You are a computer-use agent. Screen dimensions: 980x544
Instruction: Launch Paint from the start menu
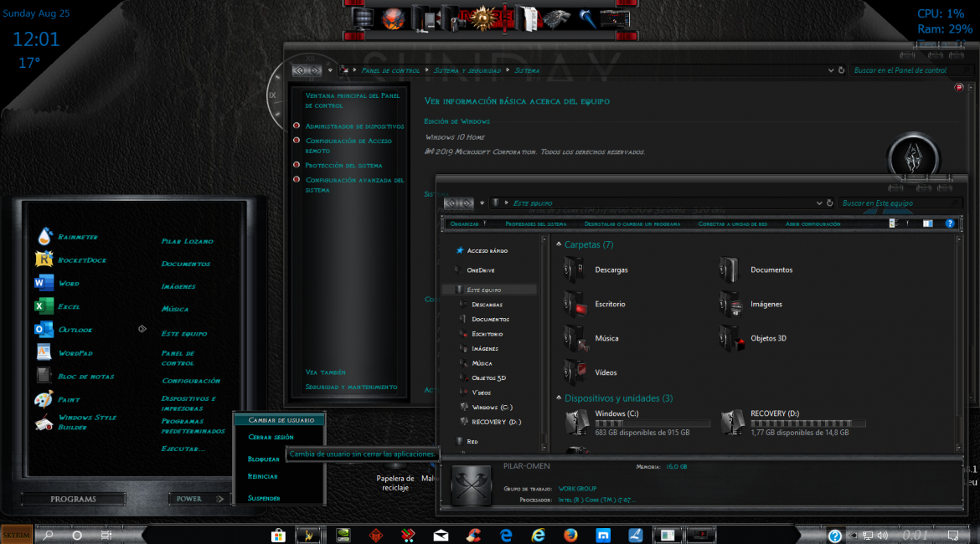pyautogui.click(x=58, y=399)
